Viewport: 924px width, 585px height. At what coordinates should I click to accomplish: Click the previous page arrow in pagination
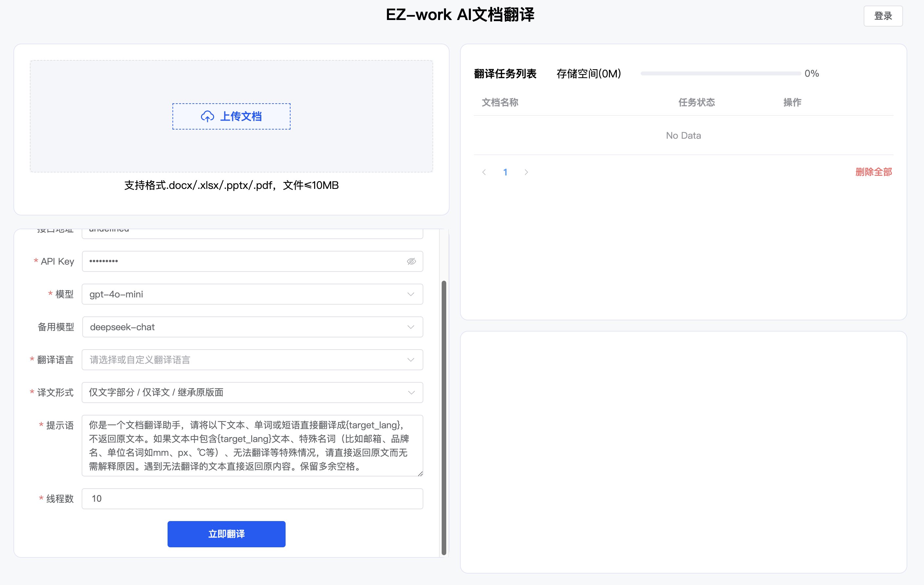(484, 172)
